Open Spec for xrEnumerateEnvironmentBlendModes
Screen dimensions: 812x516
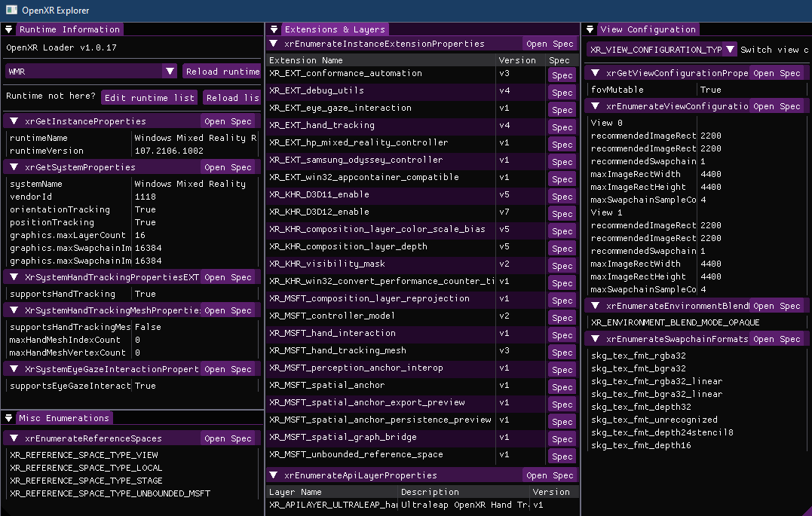[777, 306]
